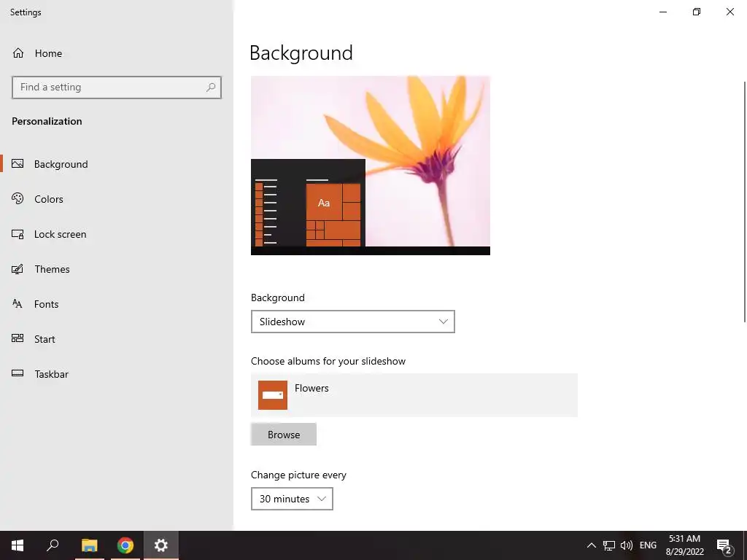Go to Settings Home
Viewport: 747px width, 560px height.
click(117, 53)
